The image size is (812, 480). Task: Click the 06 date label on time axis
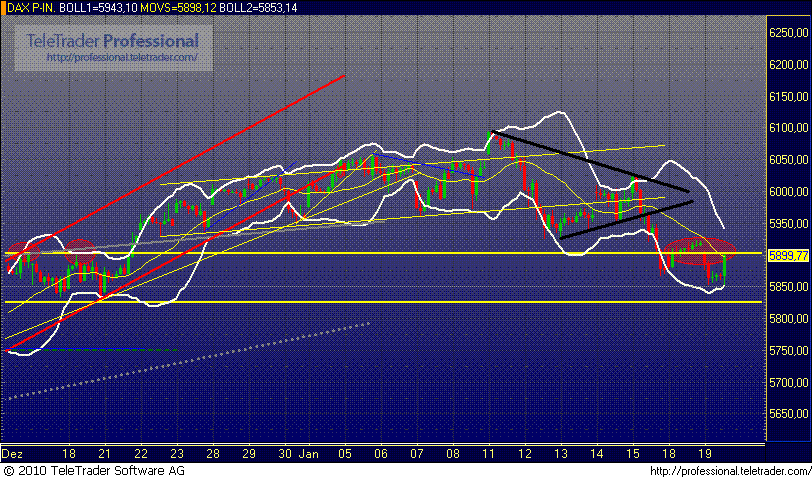381,454
